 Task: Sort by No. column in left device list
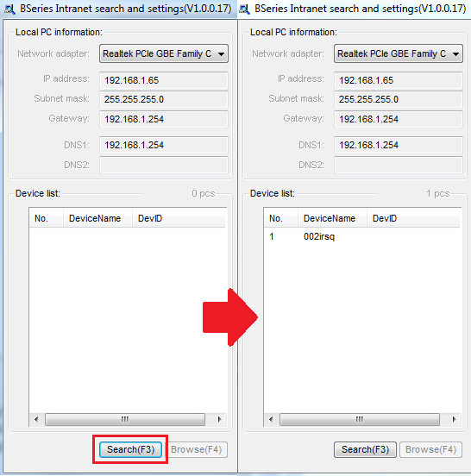pos(47,218)
